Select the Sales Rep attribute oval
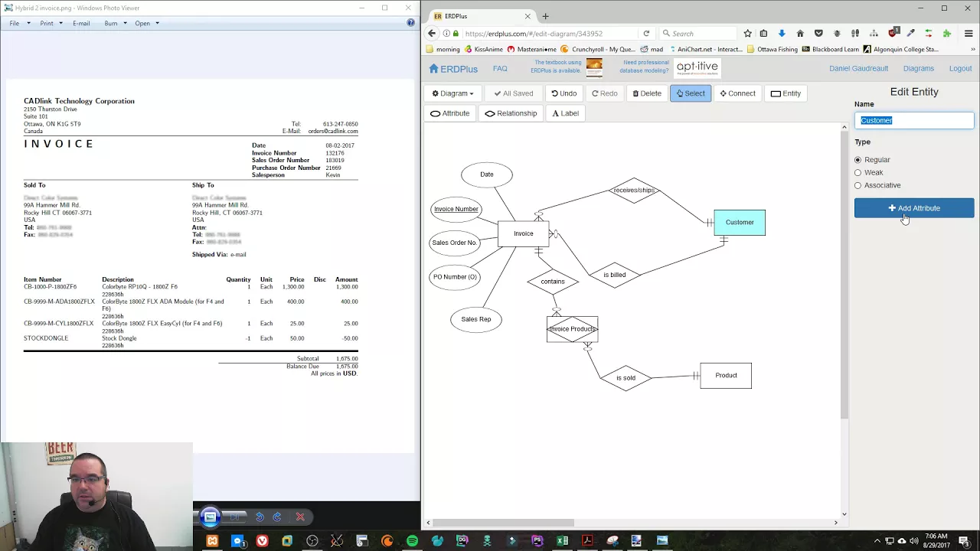This screenshot has width=980, height=551. click(476, 319)
